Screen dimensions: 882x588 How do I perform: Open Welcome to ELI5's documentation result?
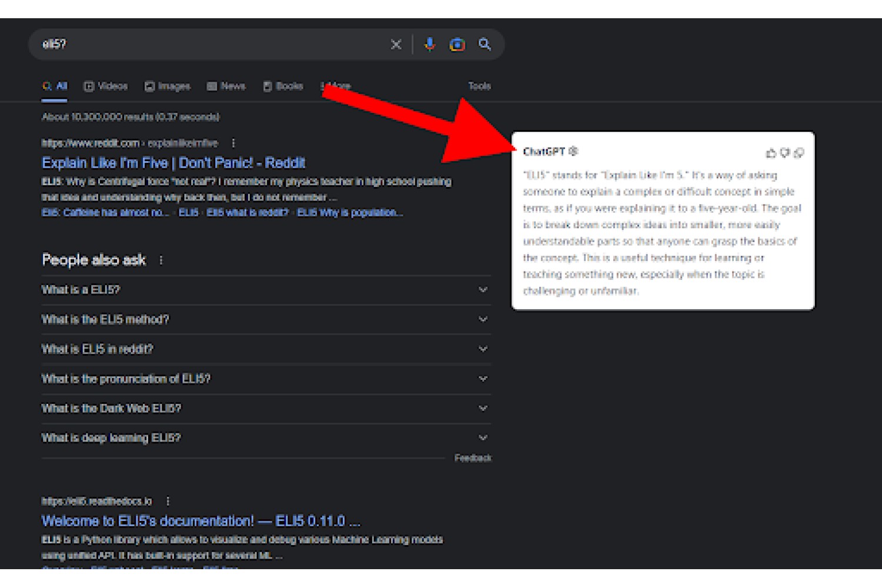201,521
